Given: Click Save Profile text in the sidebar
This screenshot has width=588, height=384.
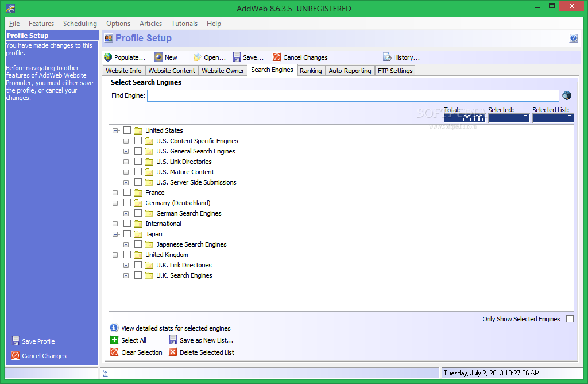Looking at the screenshot, I should (x=38, y=341).
